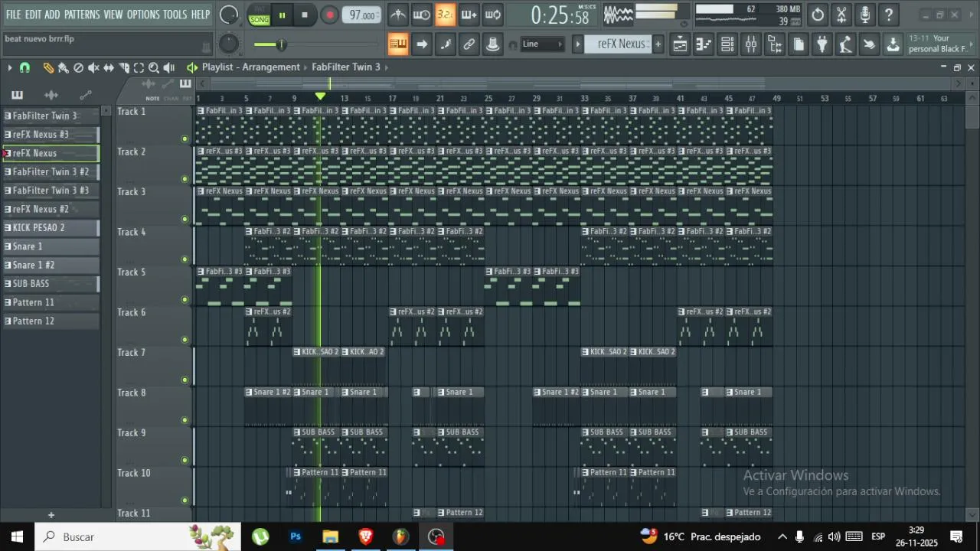The width and height of the screenshot is (980, 551).
Task: Open the Mixer view
Action: [x=751, y=44]
